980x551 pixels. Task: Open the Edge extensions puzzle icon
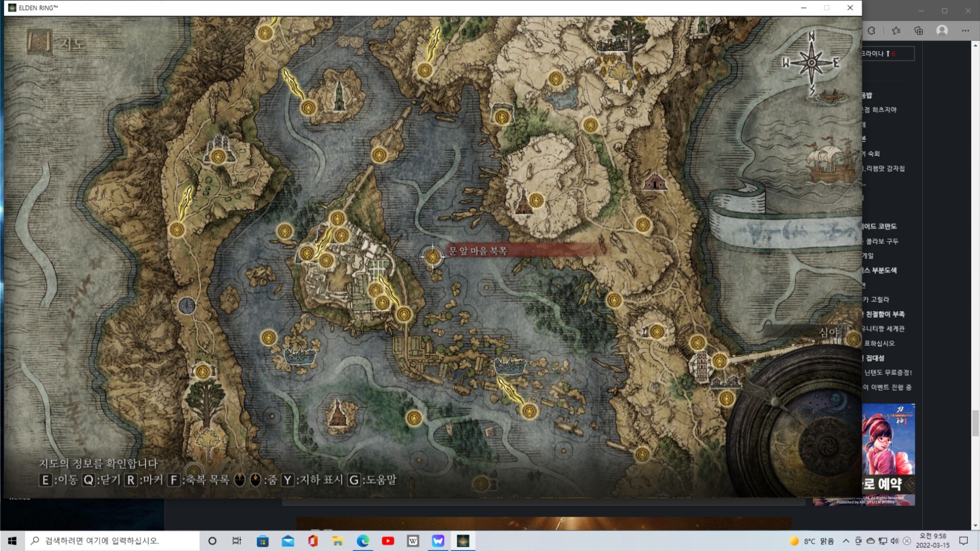[x=871, y=31]
